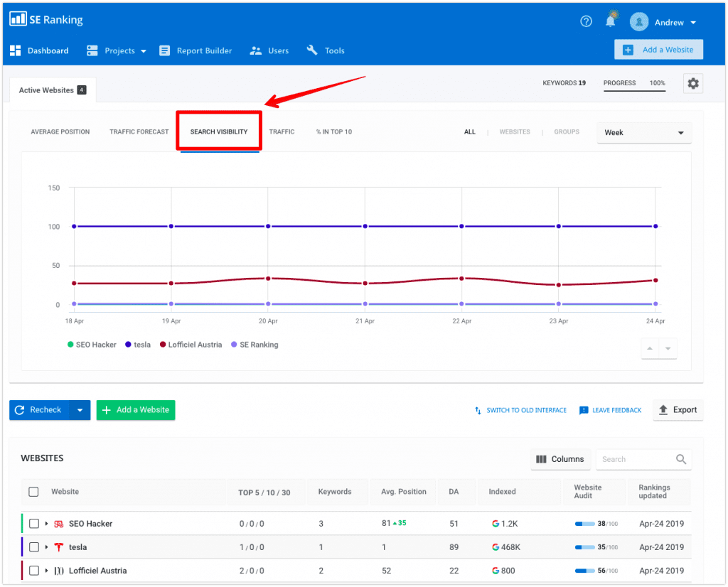Switch to the % In Top 10 tab
Screen dimensions: 728x587
coord(334,131)
